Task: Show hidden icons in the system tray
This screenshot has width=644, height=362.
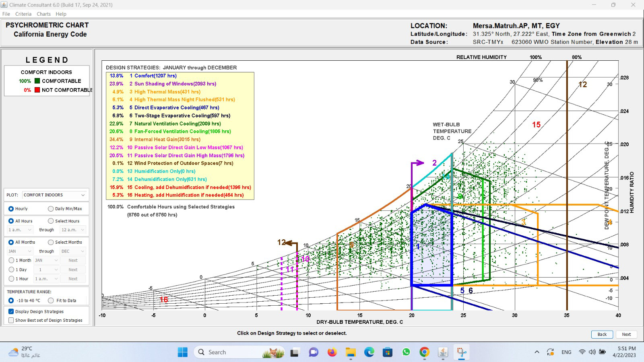Action: (x=537, y=352)
